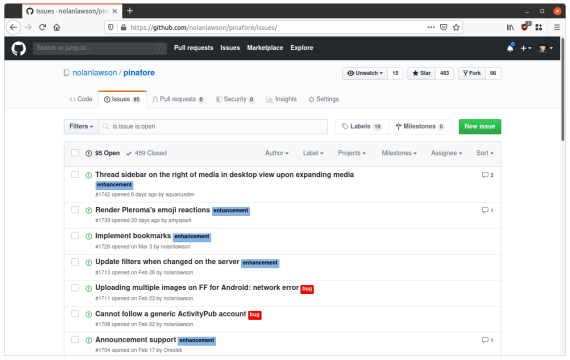Switch to the Code tab
This screenshot has width=570, height=360.
pos(81,99)
